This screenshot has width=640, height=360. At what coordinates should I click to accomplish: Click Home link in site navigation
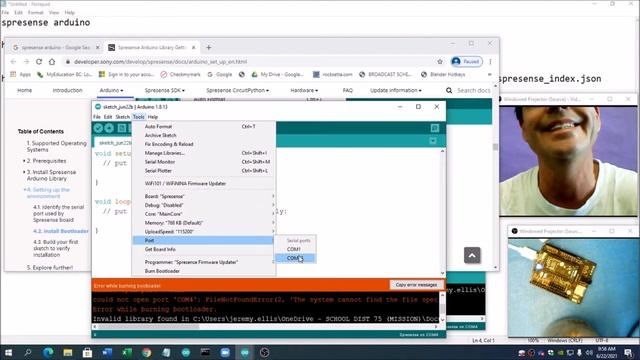(x=24, y=90)
